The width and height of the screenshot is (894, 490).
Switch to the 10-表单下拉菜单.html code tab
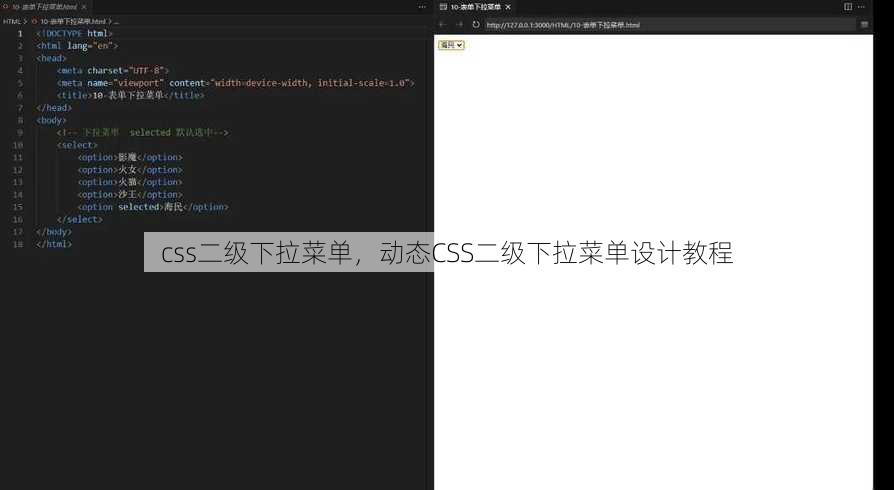click(x=44, y=7)
